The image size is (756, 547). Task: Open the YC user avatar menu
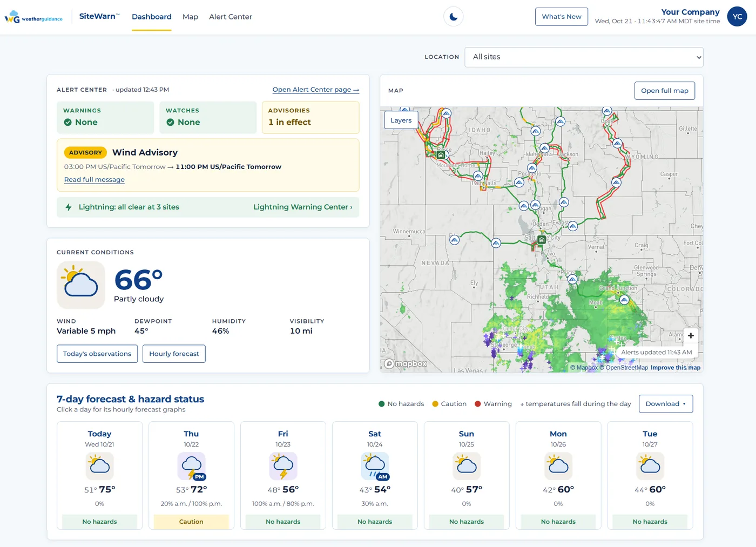[737, 17]
